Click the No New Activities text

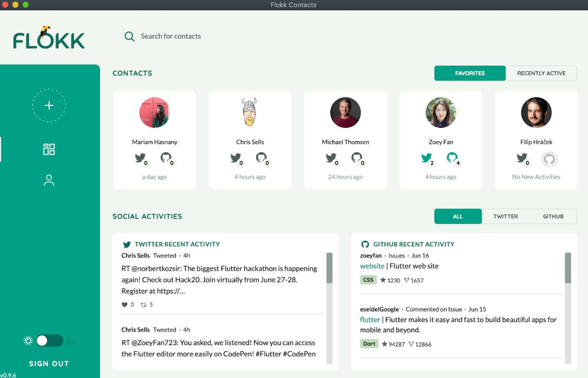(536, 177)
